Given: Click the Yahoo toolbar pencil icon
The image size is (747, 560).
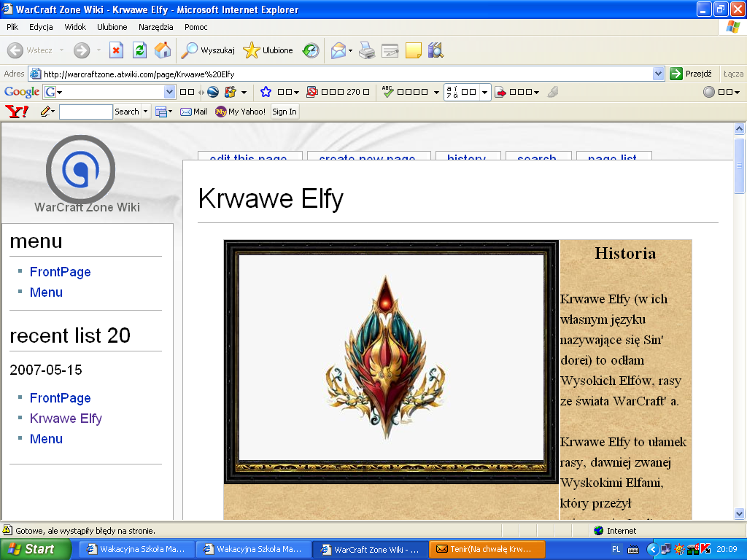Looking at the screenshot, I should tap(45, 112).
